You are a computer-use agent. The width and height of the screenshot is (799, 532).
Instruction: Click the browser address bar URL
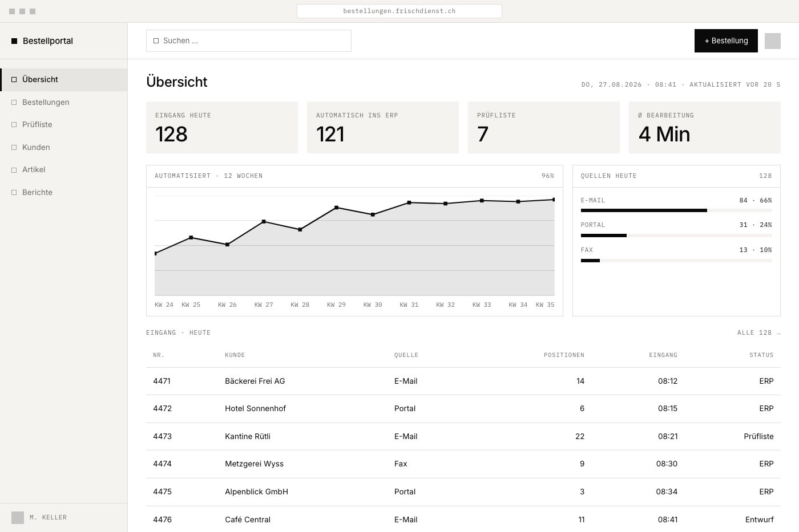click(399, 11)
